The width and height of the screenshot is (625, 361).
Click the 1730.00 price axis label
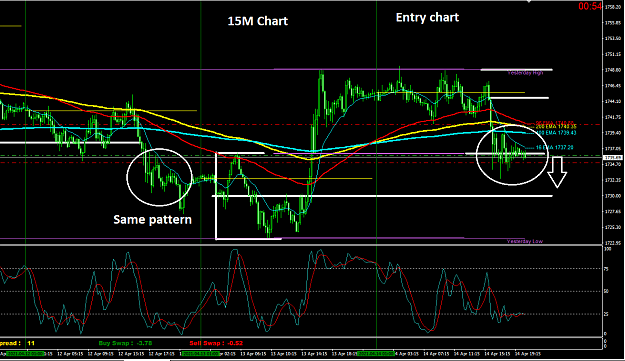point(613,196)
